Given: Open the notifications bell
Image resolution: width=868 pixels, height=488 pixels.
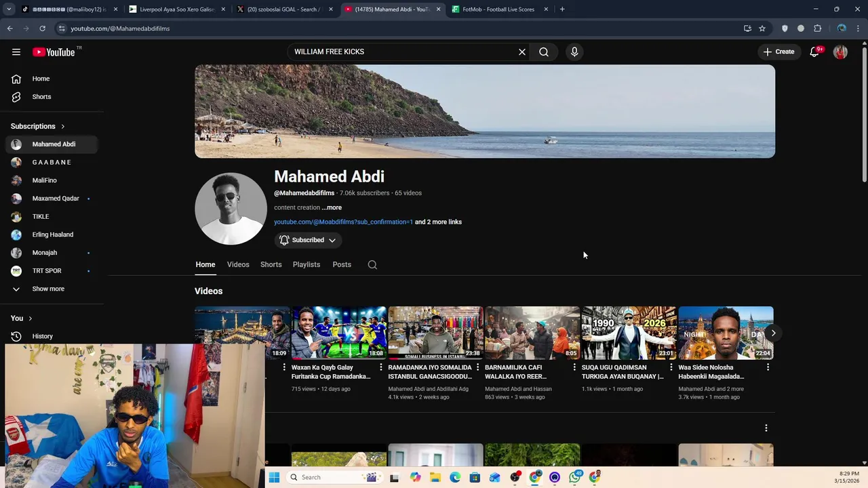Looking at the screenshot, I should coord(814,52).
